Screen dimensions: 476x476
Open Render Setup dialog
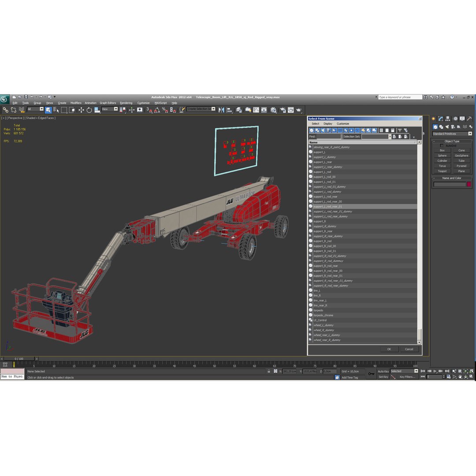283,110
